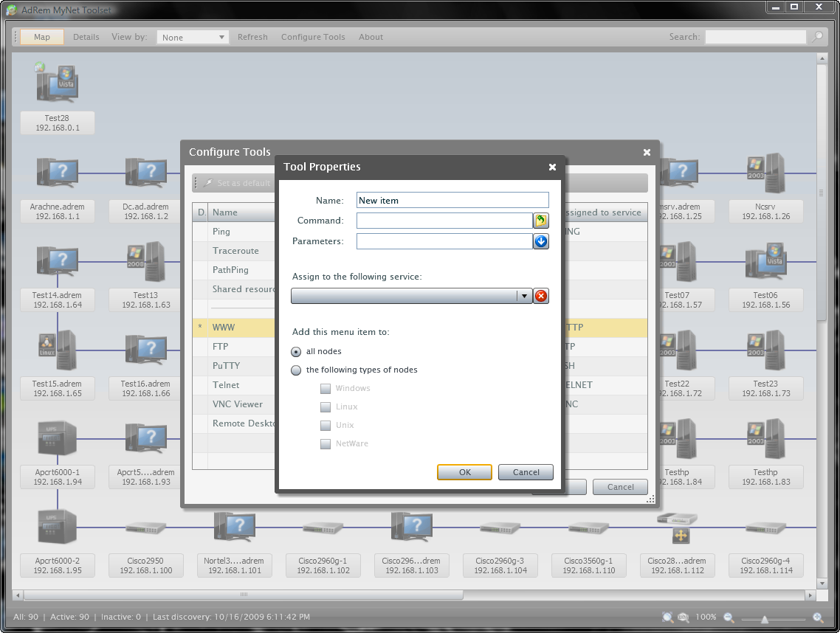Click Cancel in the Configure Tools dialog
The height and width of the screenshot is (633, 840).
(x=620, y=487)
